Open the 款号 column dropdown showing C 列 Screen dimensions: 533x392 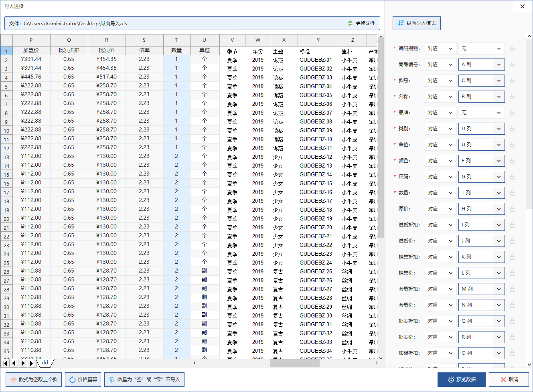coord(481,81)
